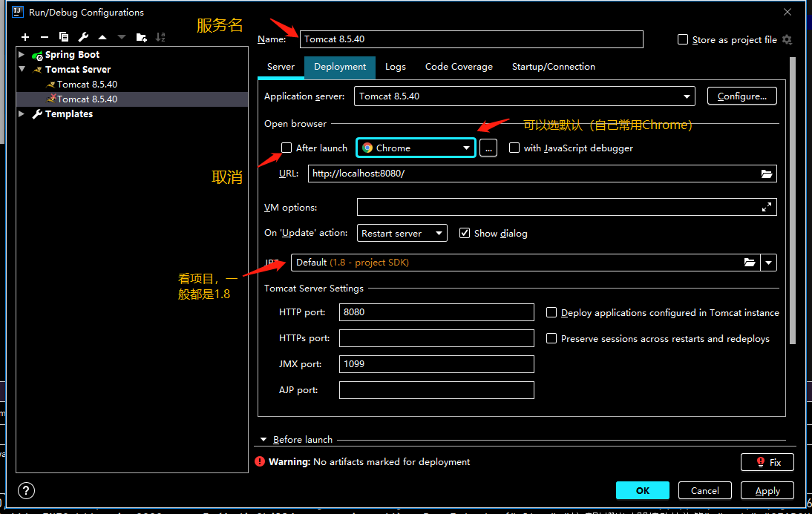Viewport: 812px width, 514px height.
Task: Open the Application server dropdown
Action: (524, 96)
